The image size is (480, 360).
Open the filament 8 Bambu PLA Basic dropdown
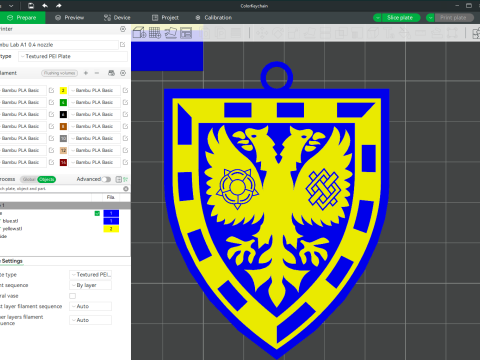[94, 126]
